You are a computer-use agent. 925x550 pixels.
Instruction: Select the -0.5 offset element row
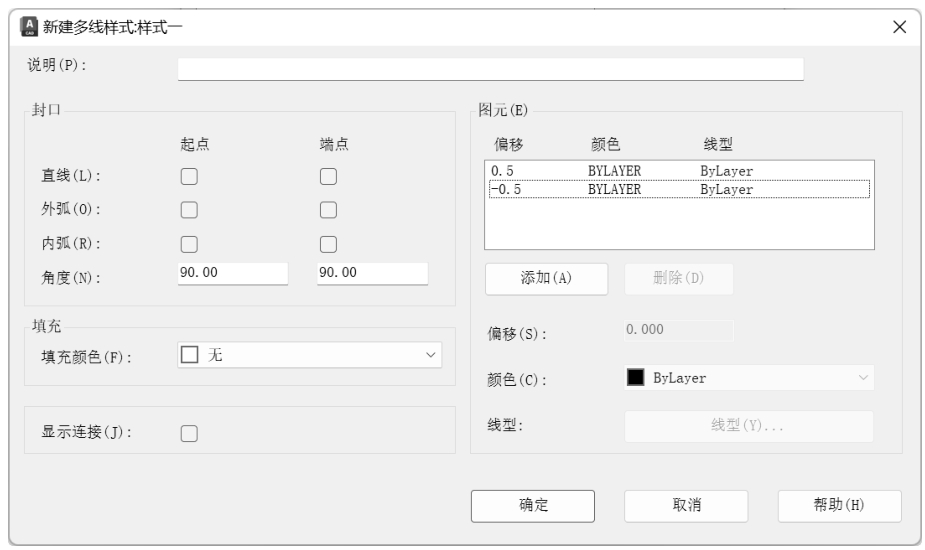pos(678,188)
